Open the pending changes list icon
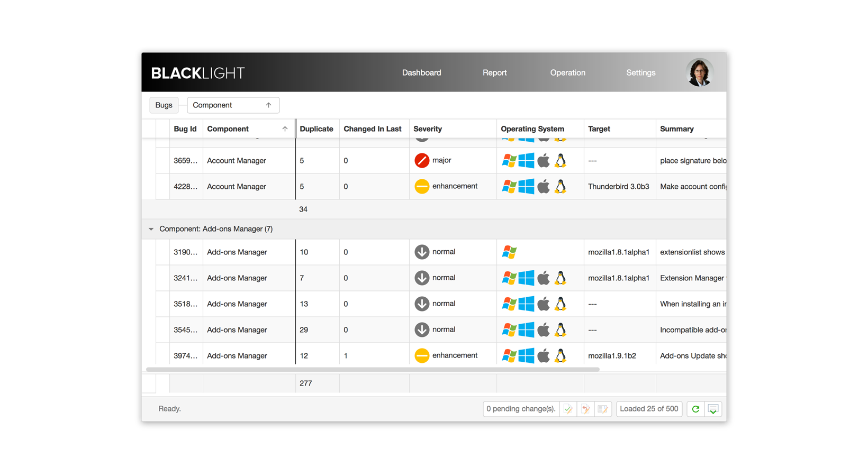 [x=603, y=409]
